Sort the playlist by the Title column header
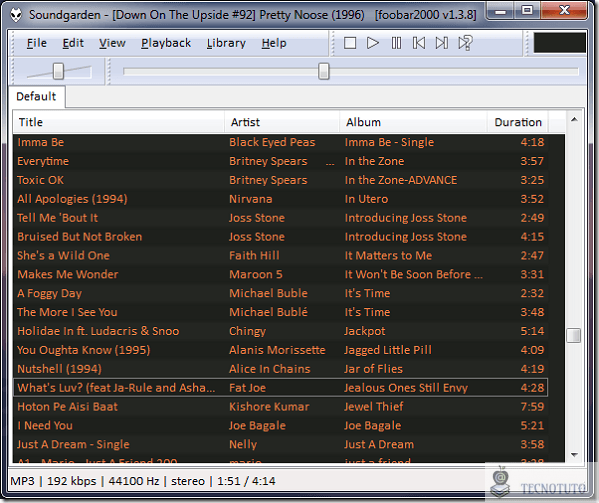 119,122
